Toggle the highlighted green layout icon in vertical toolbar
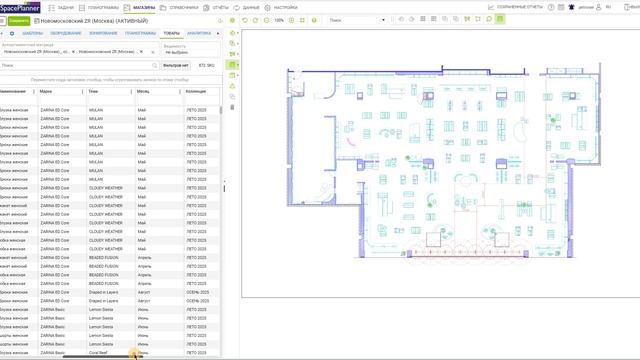The image size is (640, 360). coord(232,64)
